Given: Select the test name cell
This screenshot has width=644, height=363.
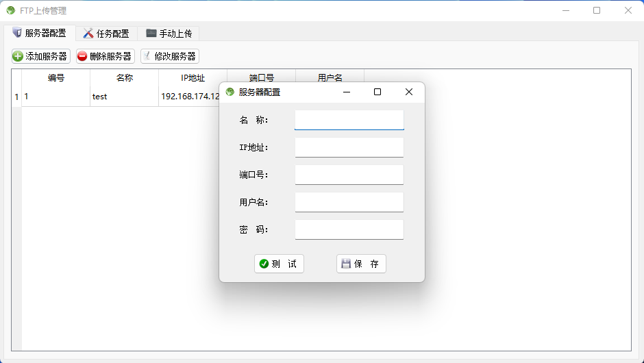Looking at the screenshot, I should 125,97.
